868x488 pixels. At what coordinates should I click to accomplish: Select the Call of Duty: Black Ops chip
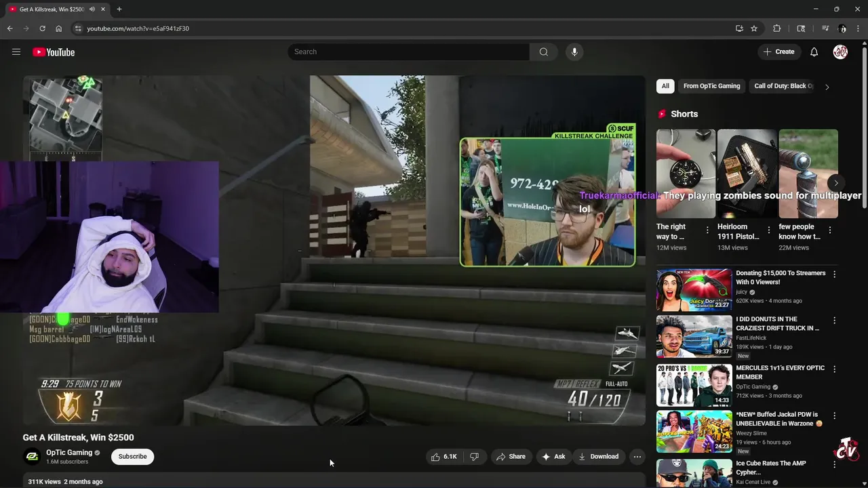tap(783, 86)
